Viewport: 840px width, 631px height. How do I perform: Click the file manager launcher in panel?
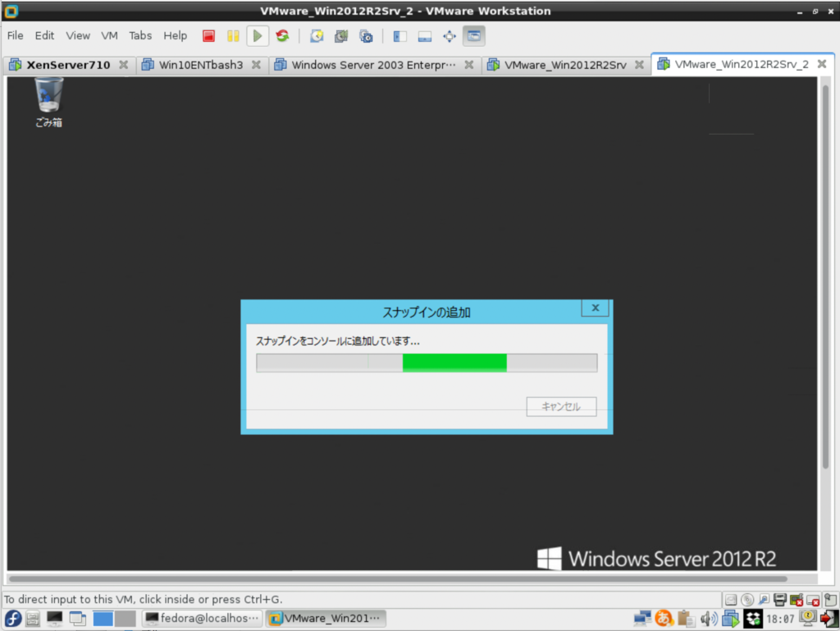coord(33,619)
